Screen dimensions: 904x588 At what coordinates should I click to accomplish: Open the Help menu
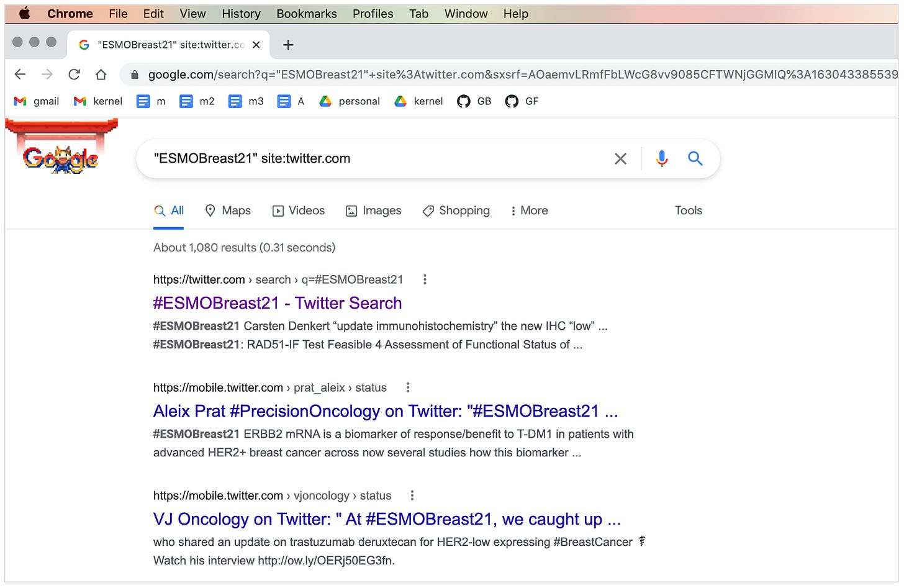click(515, 14)
